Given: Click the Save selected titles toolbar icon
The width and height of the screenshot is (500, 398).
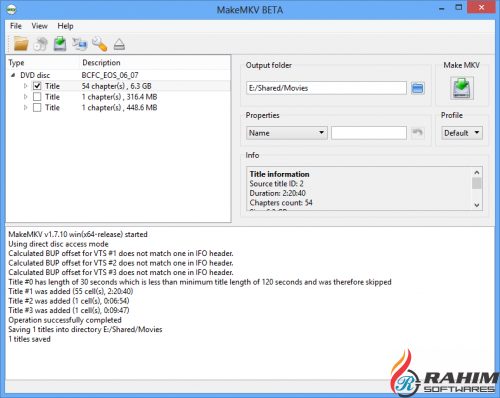Looking at the screenshot, I should (60, 44).
